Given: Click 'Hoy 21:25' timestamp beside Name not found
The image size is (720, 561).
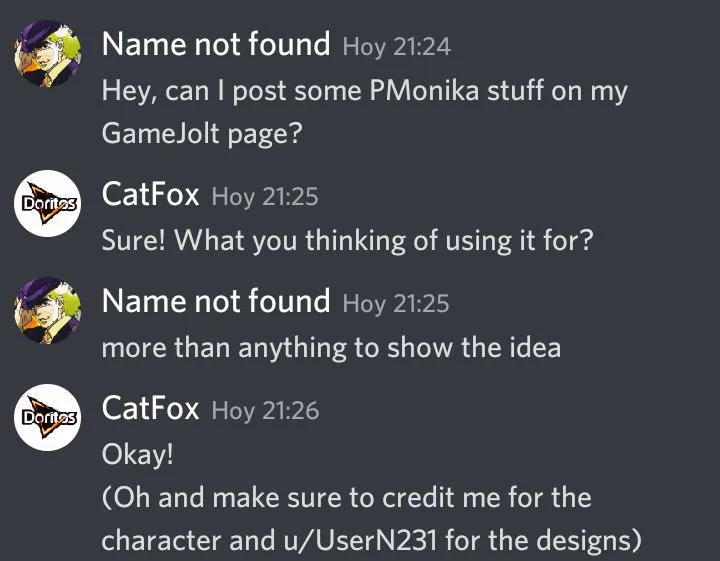Looking at the screenshot, I should pos(396,304).
